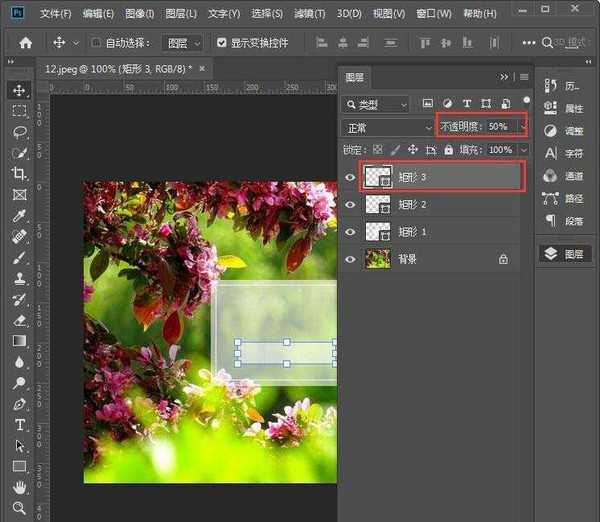
Task: Select the Hand tool
Action: click(x=19, y=487)
